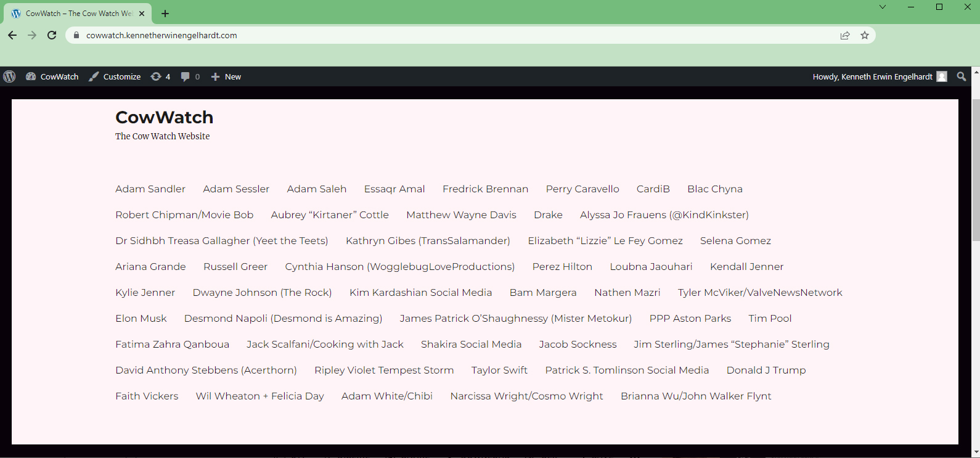Select the Drake link
Image resolution: width=980 pixels, height=458 pixels.
coord(548,215)
